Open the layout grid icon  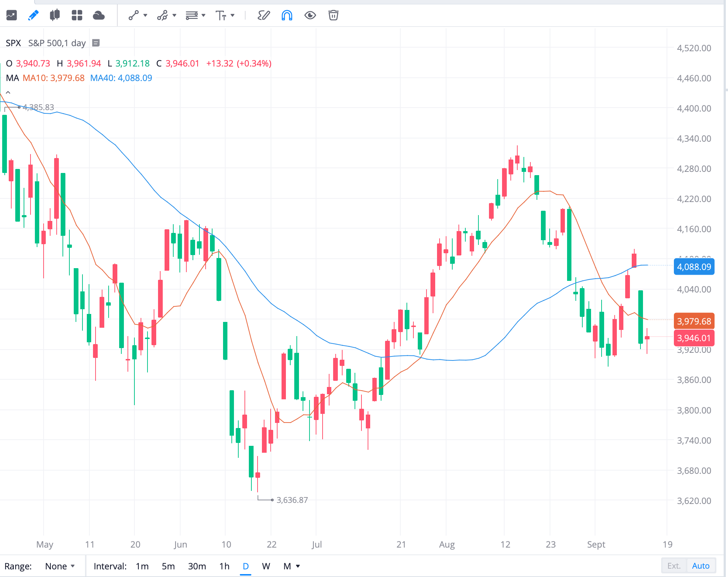tap(77, 15)
